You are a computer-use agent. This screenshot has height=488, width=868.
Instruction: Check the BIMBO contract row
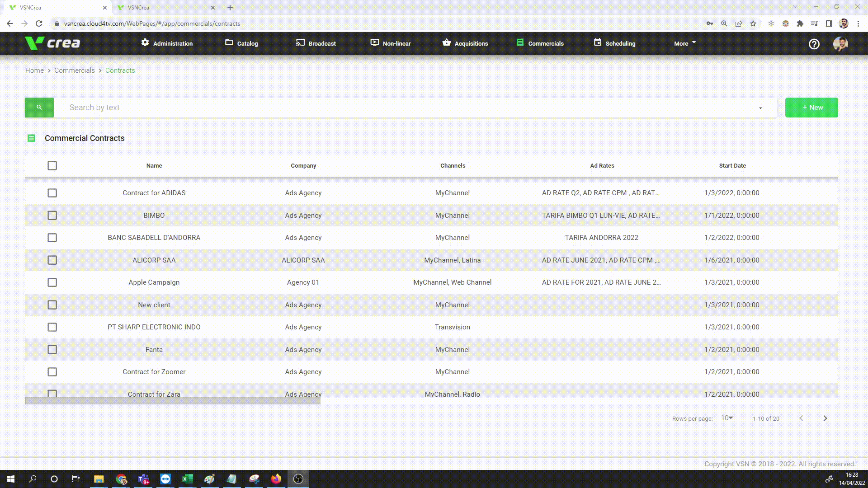coord(52,216)
